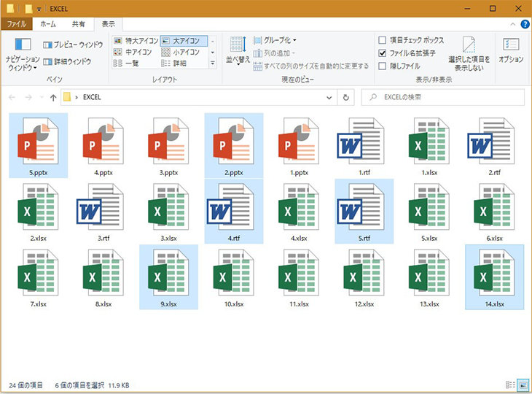Click the EXCEL breadcrumb in address bar
Image resolution: width=532 pixels, height=394 pixels.
(92, 97)
